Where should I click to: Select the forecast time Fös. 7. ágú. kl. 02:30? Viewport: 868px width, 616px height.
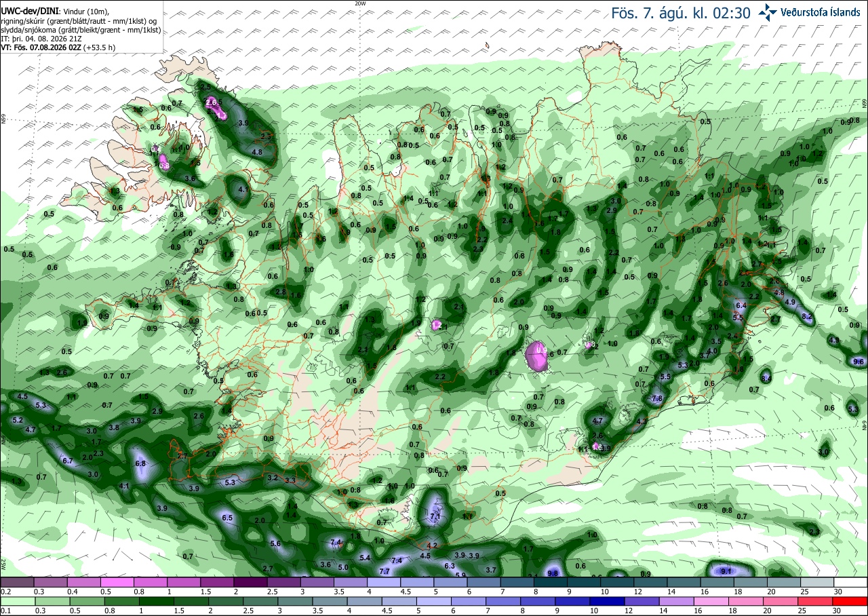click(x=680, y=13)
